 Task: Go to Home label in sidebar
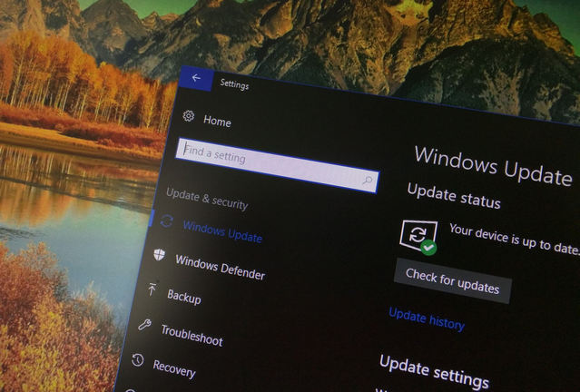(217, 121)
